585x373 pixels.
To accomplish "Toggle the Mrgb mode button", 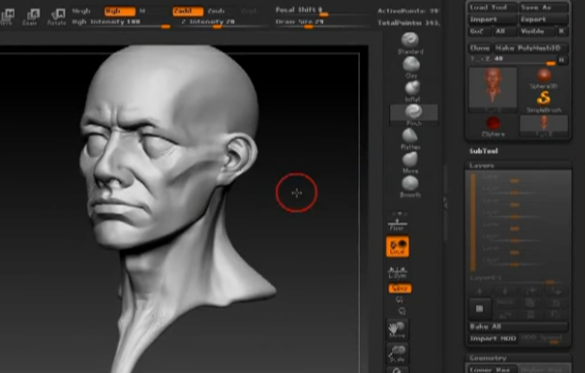I will point(81,11).
